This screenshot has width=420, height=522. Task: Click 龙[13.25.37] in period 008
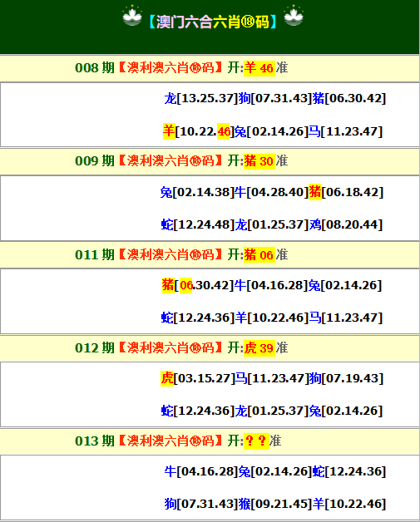click(201, 98)
